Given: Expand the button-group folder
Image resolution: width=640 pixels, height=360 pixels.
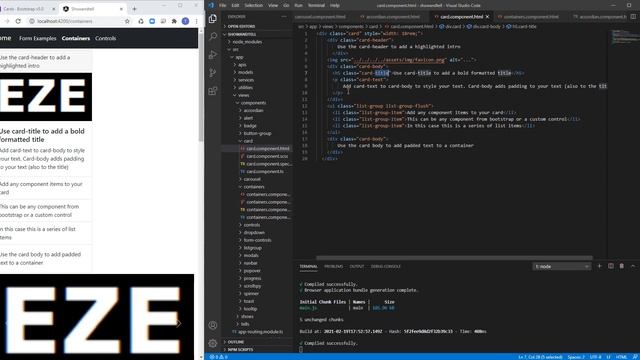Looking at the screenshot, I should pos(257,133).
